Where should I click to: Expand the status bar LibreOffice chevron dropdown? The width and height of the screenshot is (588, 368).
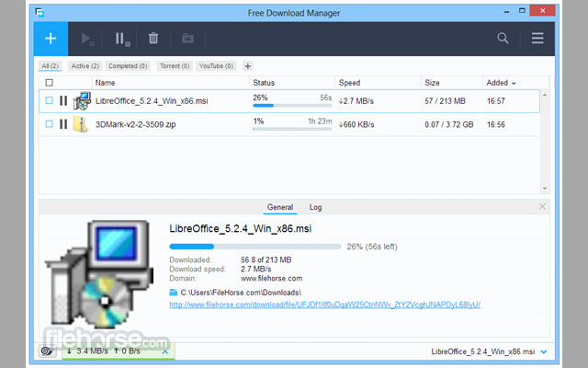click(x=543, y=351)
